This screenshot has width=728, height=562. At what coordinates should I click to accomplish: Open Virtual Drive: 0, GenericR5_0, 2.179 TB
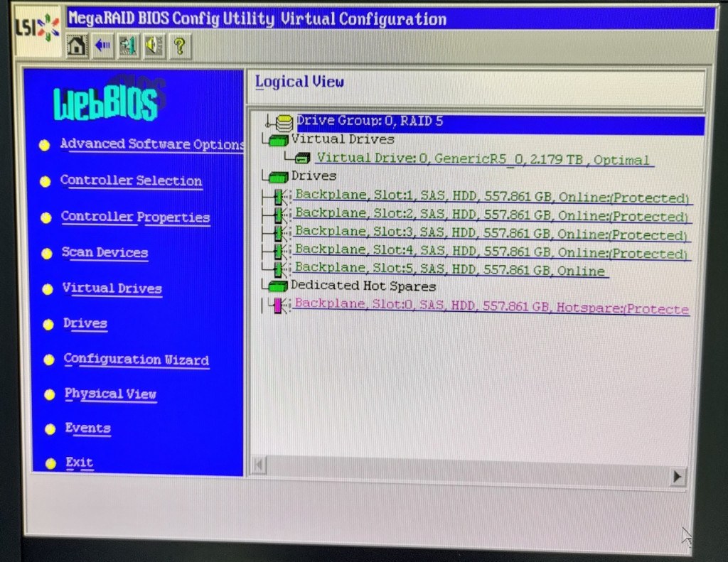pyautogui.click(x=483, y=159)
